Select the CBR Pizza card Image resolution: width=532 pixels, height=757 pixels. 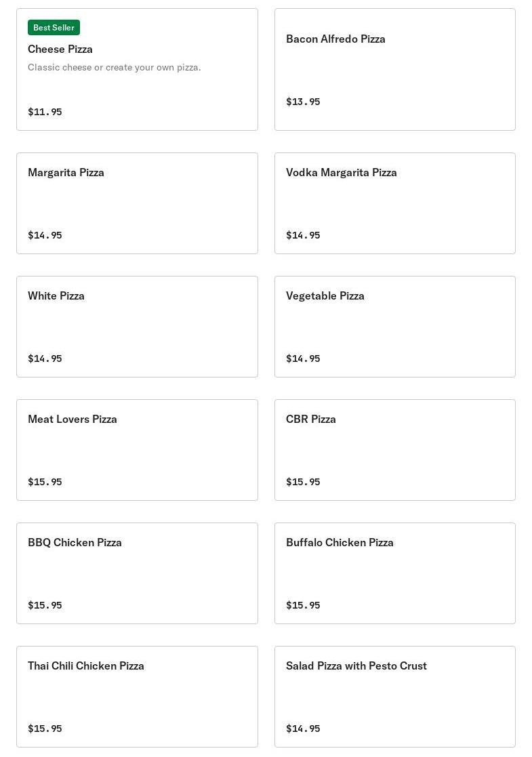[395, 450]
